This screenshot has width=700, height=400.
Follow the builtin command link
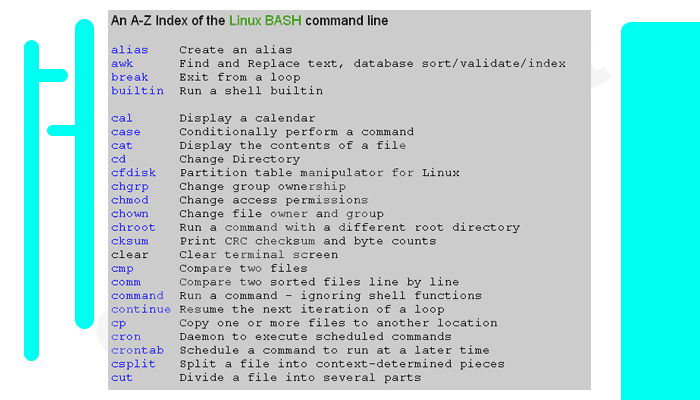[137, 91]
